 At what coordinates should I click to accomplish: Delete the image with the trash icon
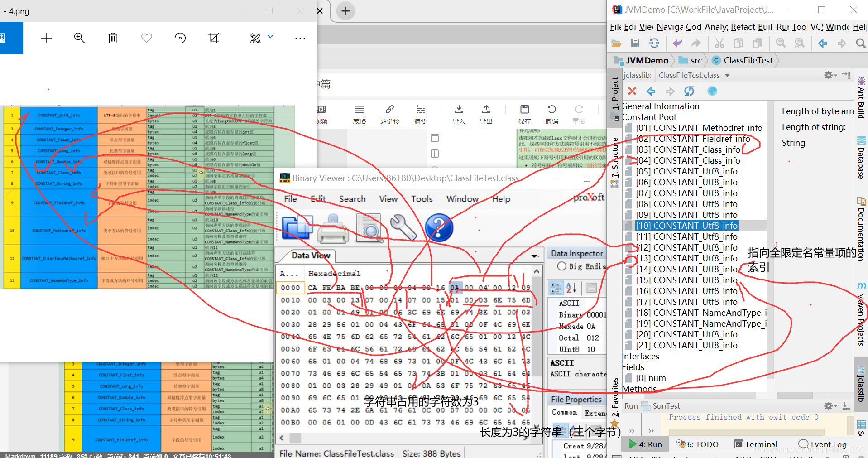(113, 38)
